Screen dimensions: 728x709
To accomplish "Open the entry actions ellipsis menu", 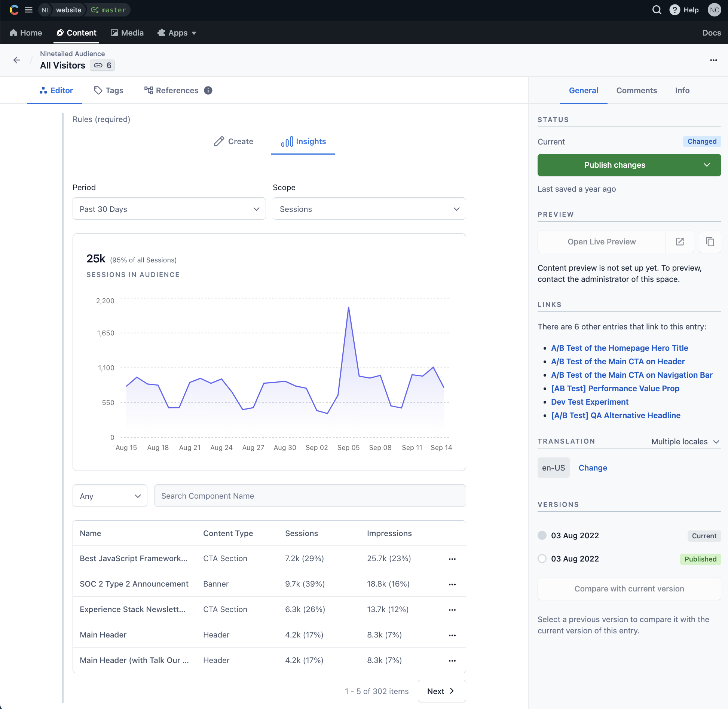I will click(x=713, y=60).
